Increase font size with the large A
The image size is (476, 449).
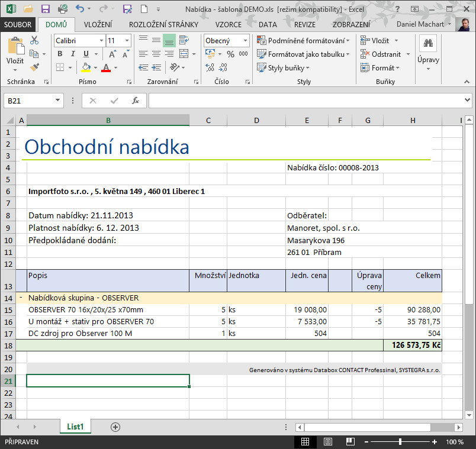pyautogui.click(x=112, y=54)
